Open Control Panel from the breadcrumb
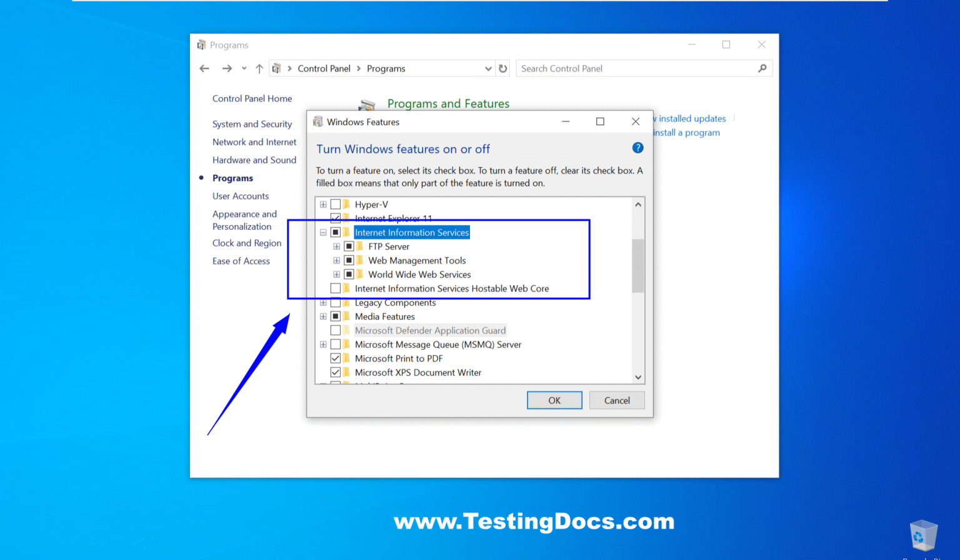The height and width of the screenshot is (560, 960). coord(324,68)
